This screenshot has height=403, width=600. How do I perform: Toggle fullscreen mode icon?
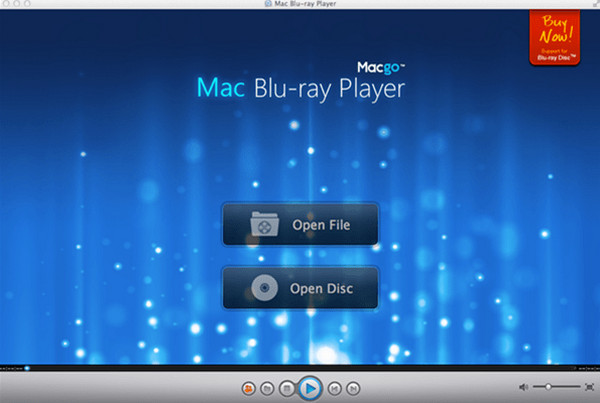590,387
